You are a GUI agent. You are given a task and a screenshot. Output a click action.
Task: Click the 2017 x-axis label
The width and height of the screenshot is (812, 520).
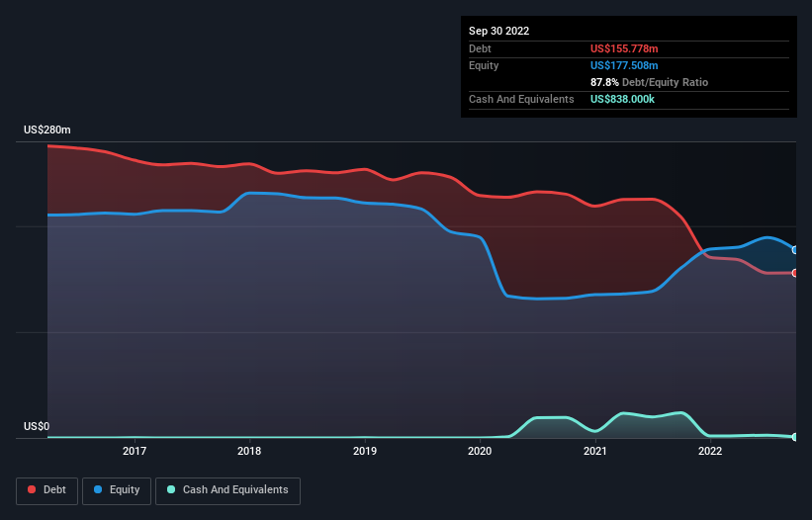(135, 451)
